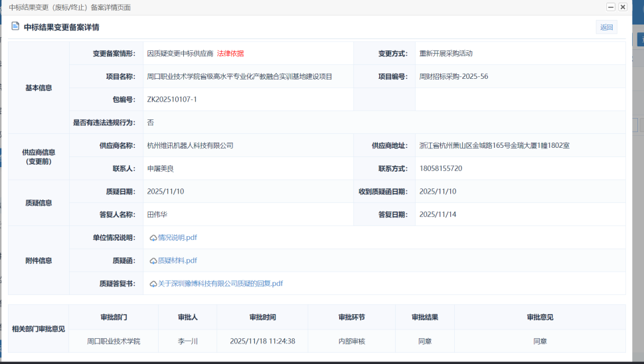This screenshot has width=644, height=364.
Task: Click the 审批结果 column header
Action: 425,317
